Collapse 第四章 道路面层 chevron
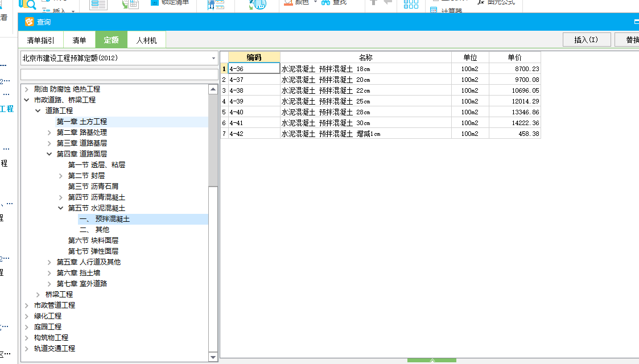Screen dimensions: 639x364 [50, 154]
